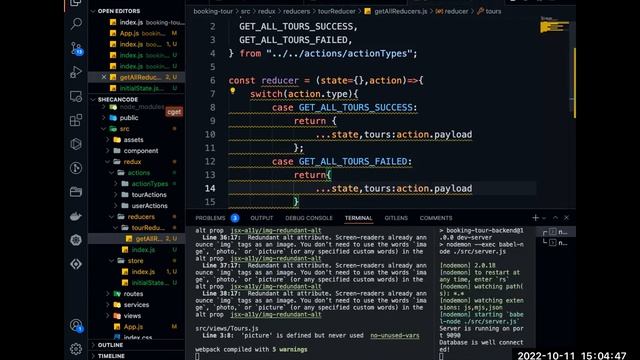Viewport: 640px width, 360px height.
Task: Switch to the Terminal tab
Action: pos(358,218)
